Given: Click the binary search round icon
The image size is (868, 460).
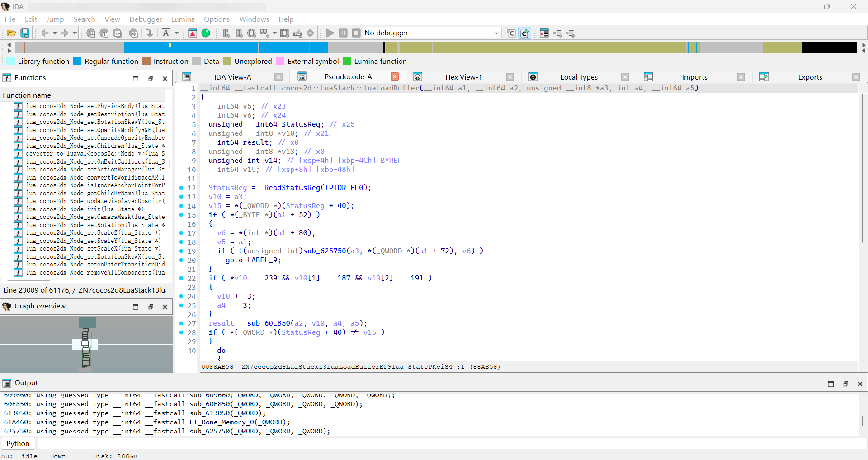Looking at the screenshot, I should (118, 33).
